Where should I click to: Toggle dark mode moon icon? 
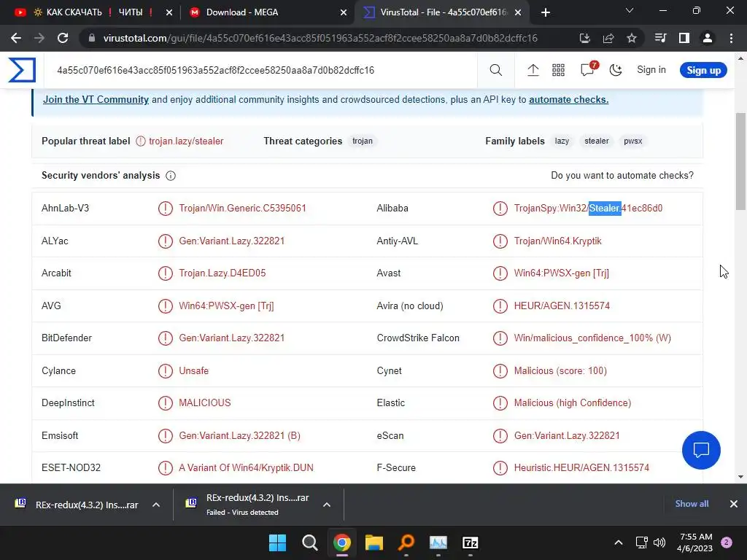click(x=616, y=70)
